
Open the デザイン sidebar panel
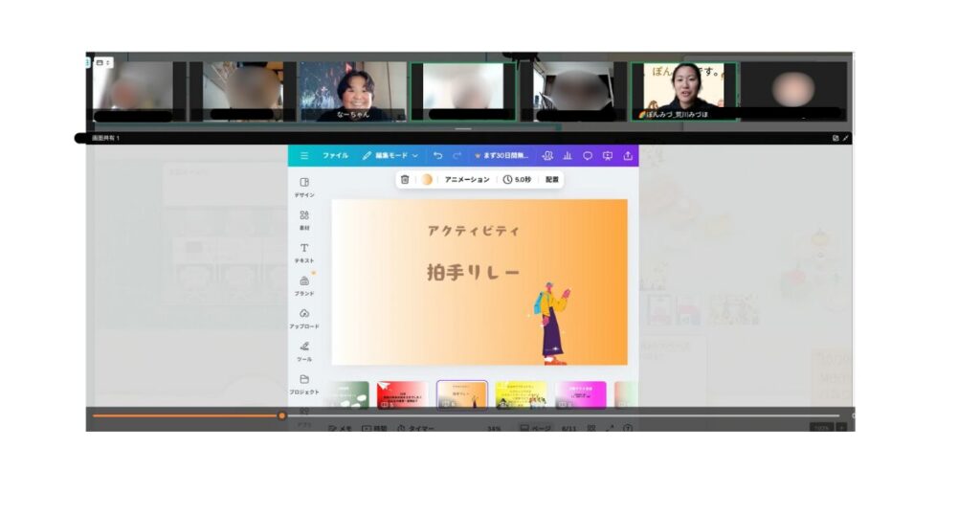pos(304,187)
